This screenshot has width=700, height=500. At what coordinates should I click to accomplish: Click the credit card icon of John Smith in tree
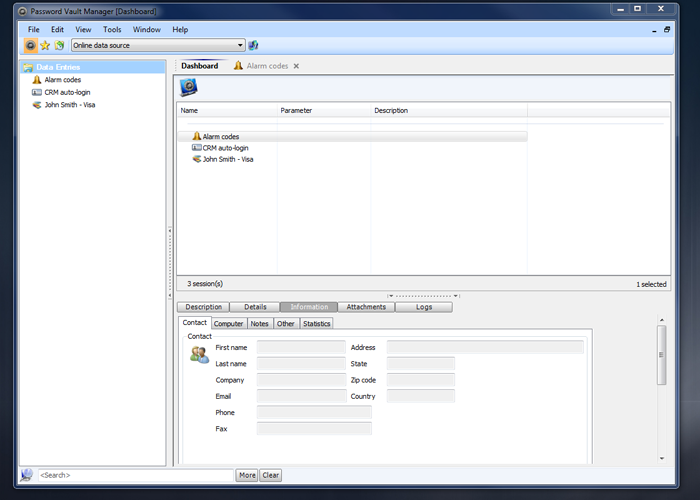[x=37, y=105]
